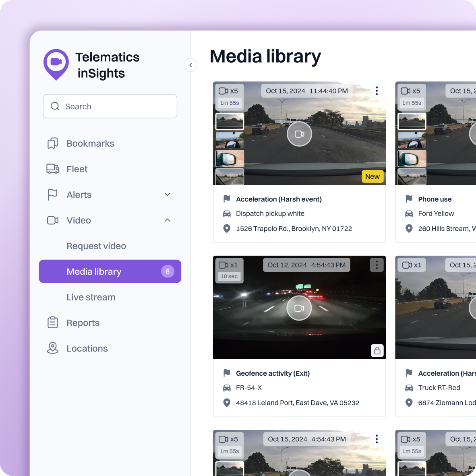
Task: Open Bookmarks in the sidebar
Action: point(90,143)
